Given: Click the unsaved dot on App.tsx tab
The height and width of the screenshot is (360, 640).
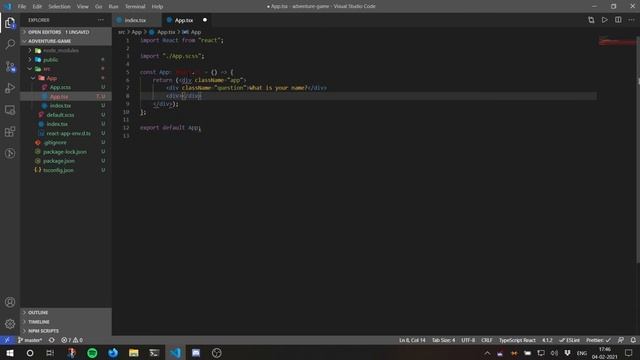Looking at the screenshot, I should pyautogui.click(x=205, y=20).
